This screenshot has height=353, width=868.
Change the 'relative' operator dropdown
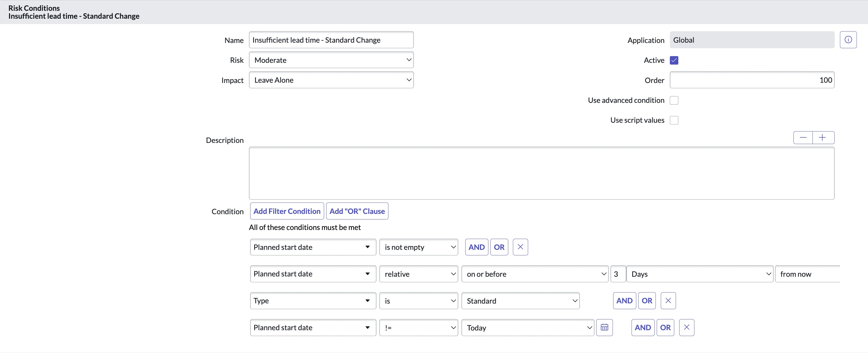[x=419, y=274]
